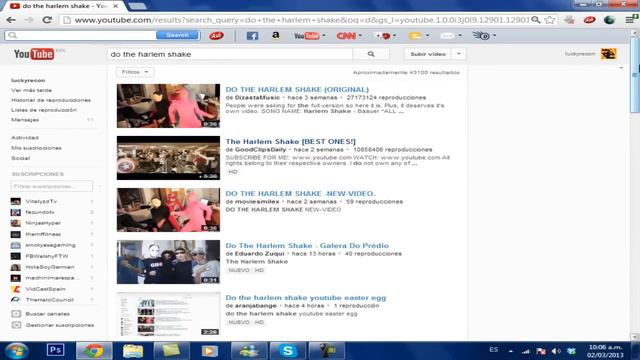Open the DizastaMusic channel link
Screen dimensions: 640x360
(257, 98)
